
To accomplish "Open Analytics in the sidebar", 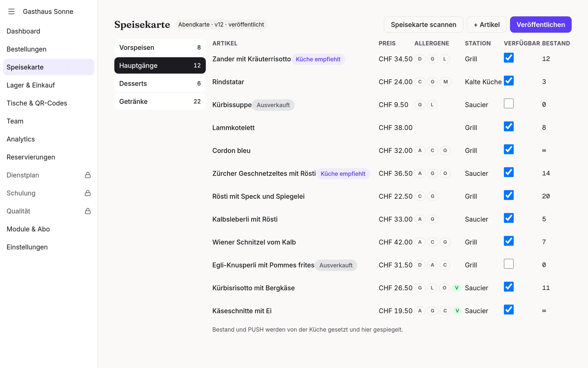I will pos(49,139).
